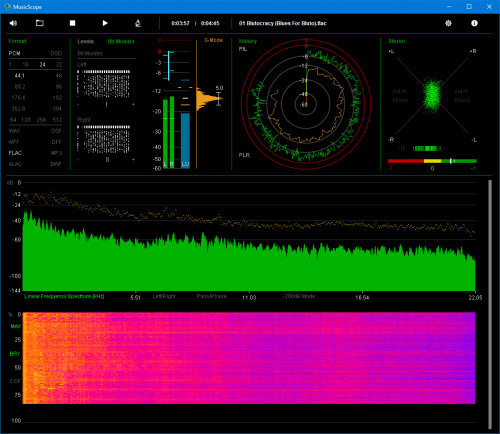Mute audio with the speaker icon
The height and width of the screenshot is (434, 500).
pos(13,23)
